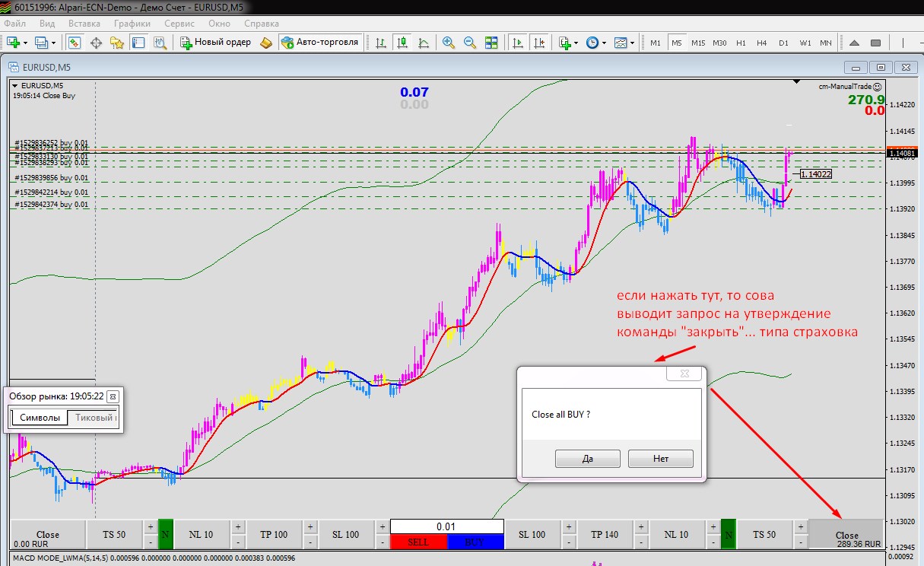Open the Strategy Tester magnifier icon

point(160,43)
